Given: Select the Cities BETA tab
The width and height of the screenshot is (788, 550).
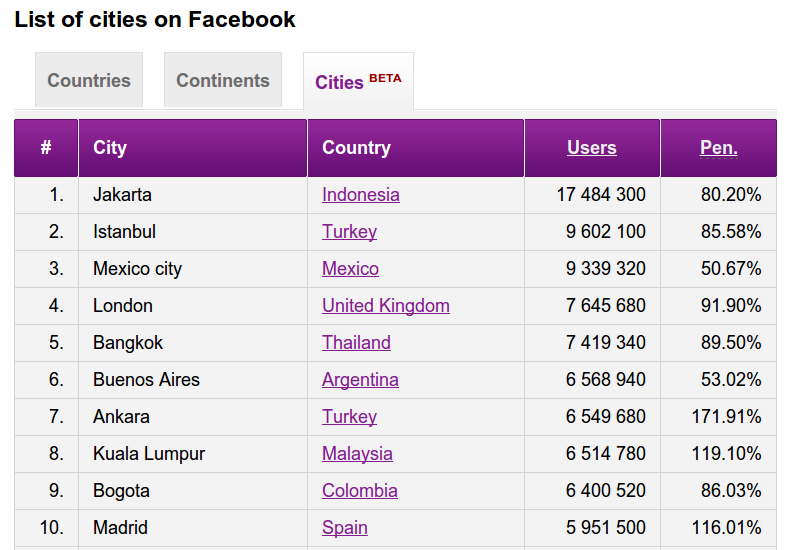Looking at the screenshot, I should [358, 82].
